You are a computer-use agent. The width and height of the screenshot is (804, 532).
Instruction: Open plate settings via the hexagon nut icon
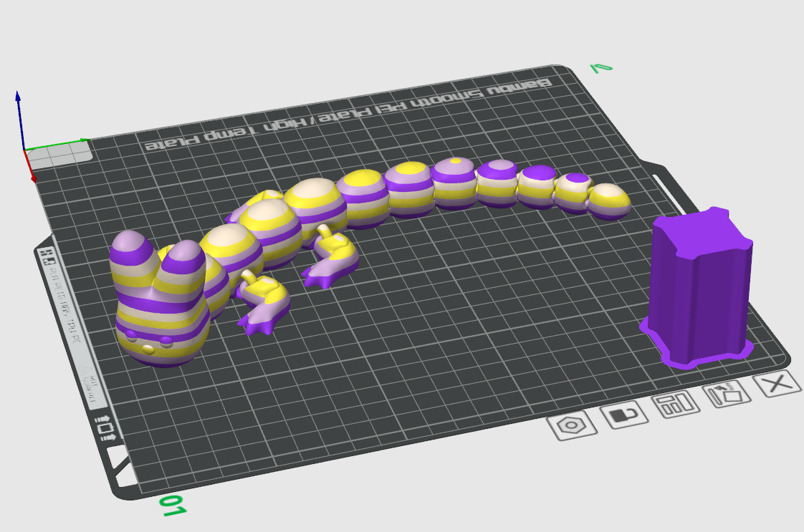pos(572,425)
